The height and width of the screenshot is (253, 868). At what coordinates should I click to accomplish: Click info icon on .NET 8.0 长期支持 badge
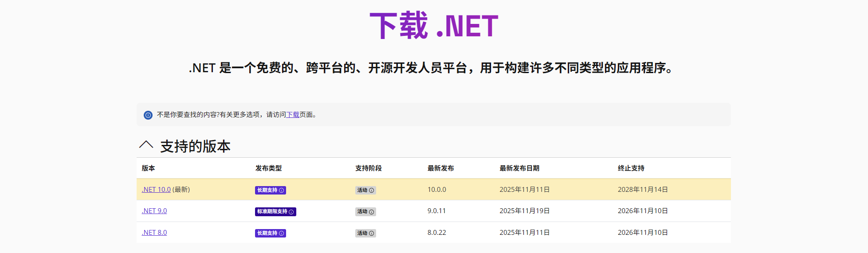[x=281, y=234]
